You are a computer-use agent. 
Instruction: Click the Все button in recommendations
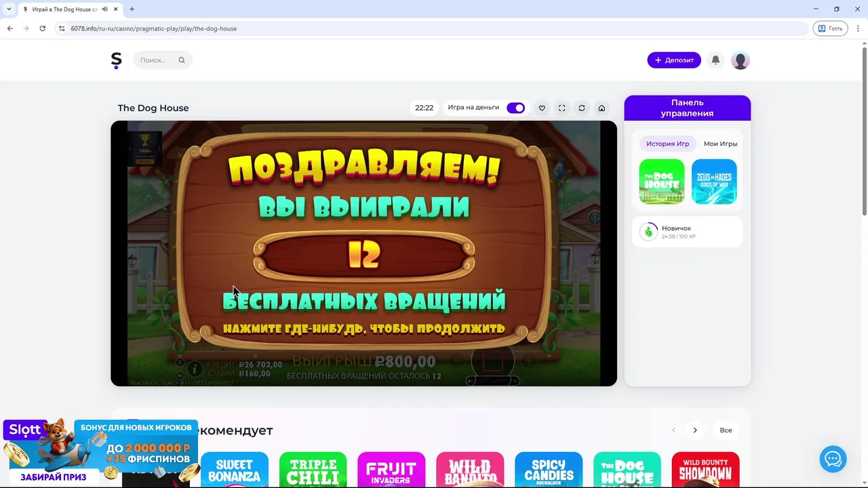[726, 430]
